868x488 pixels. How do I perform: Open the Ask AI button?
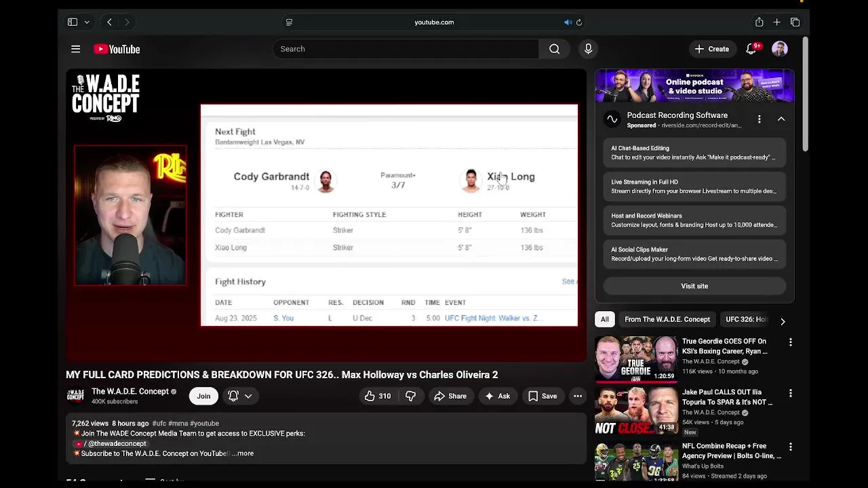click(497, 396)
